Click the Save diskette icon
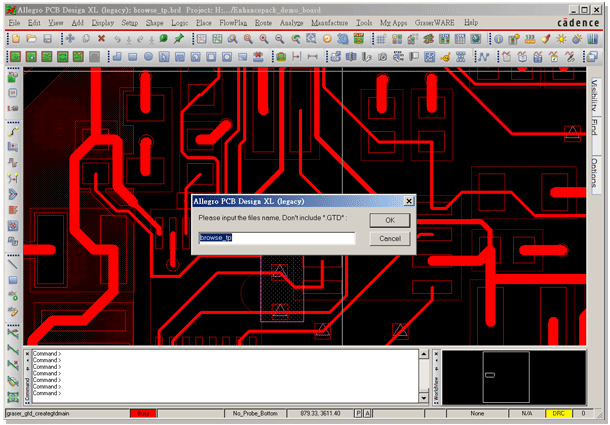 pos(47,39)
